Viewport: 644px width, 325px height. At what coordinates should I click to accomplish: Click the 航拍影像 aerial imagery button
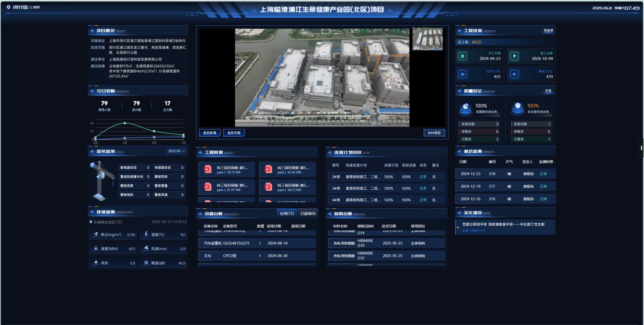tap(210, 133)
